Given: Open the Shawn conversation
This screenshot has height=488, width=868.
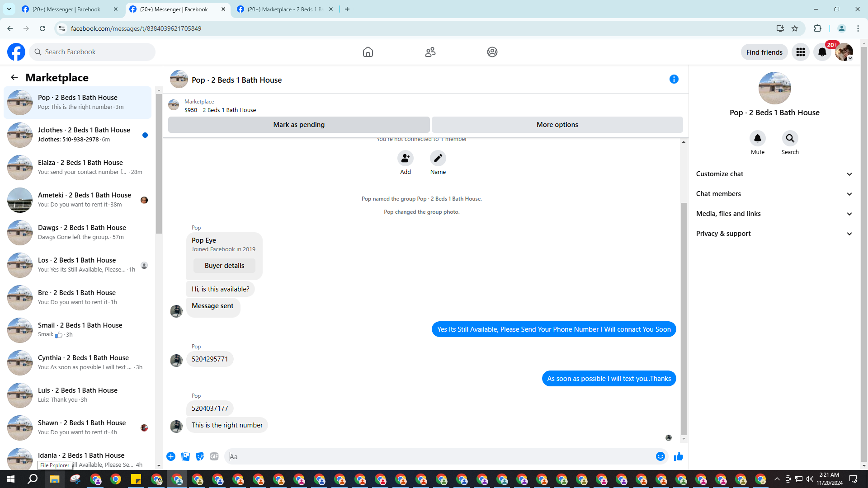Looking at the screenshot, I should tap(78, 428).
